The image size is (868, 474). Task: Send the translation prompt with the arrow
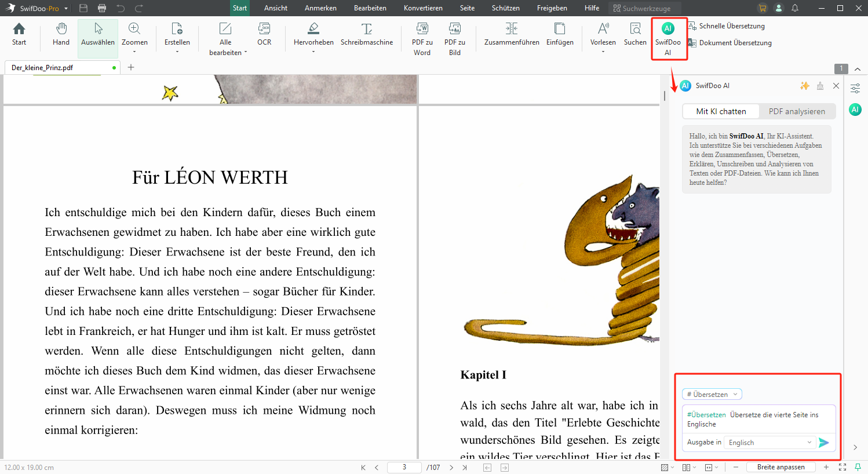[x=824, y=443]
